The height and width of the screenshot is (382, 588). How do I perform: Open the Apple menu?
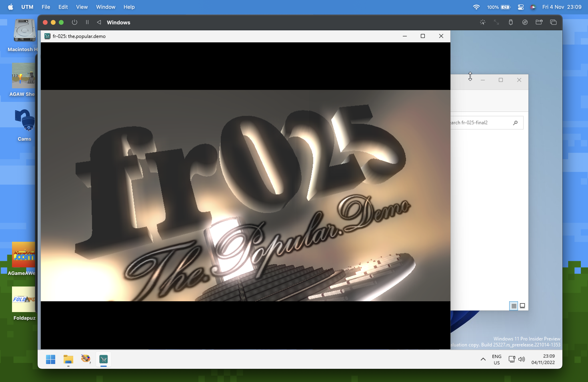coord(10,7)
